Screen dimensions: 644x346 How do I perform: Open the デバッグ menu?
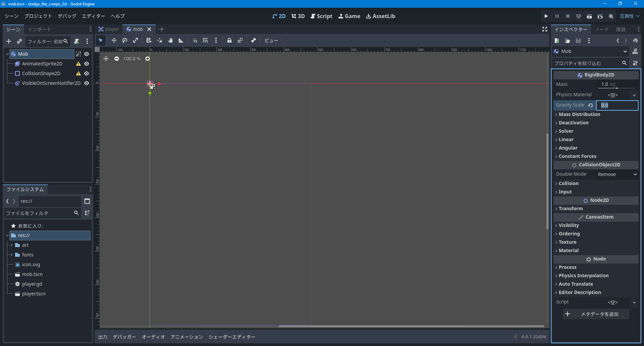[67, 16]
